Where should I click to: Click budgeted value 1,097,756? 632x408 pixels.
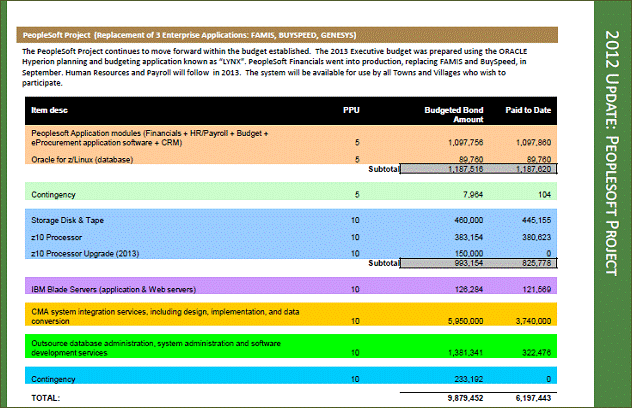click(x=466, y=142)
